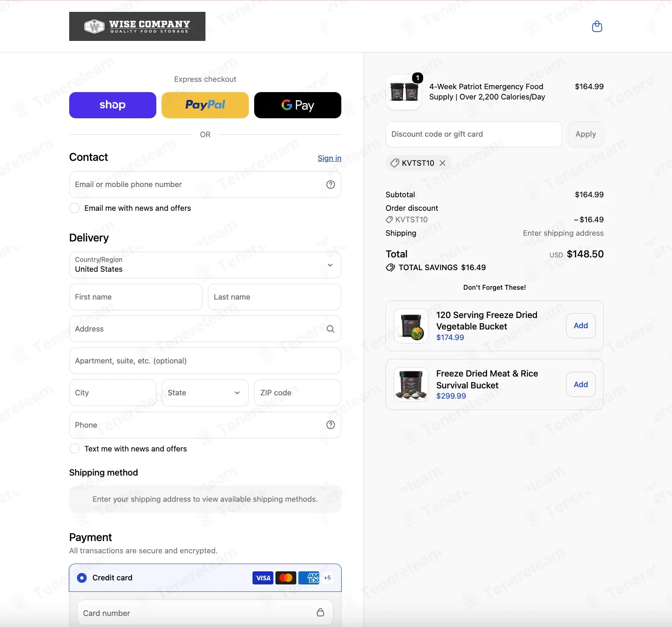Viewport: 672px width, 627px height.
Task: Click the Mastercard icon
Action: [286, 578]
